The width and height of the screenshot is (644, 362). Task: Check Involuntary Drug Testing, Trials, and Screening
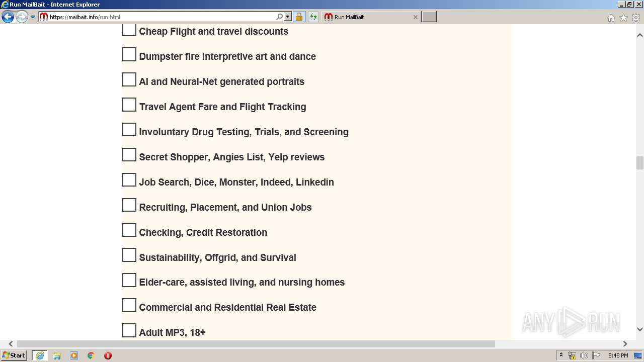coord(129,130)
